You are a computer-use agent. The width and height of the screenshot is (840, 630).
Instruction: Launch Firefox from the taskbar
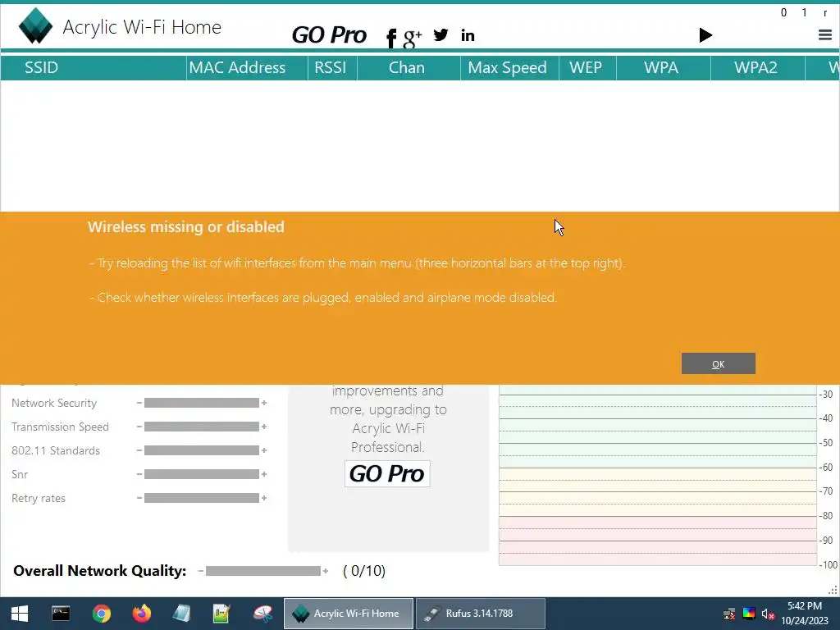[x=141, y=614]
